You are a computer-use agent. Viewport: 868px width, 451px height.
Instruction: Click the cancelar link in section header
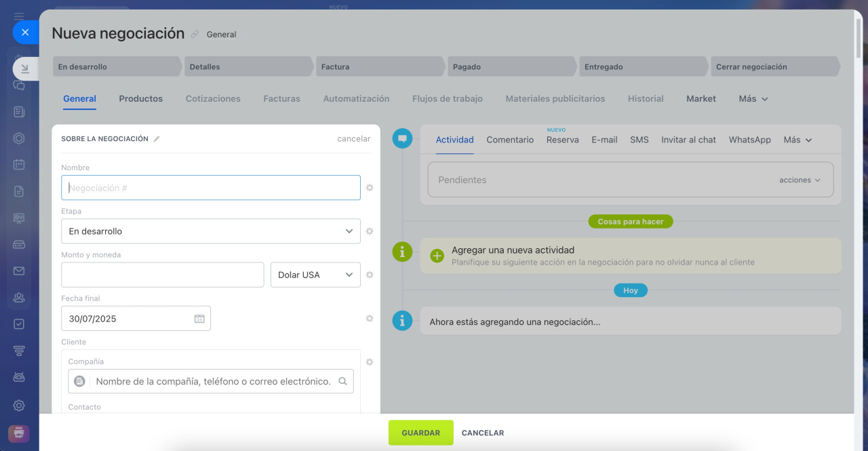point(354,139)
